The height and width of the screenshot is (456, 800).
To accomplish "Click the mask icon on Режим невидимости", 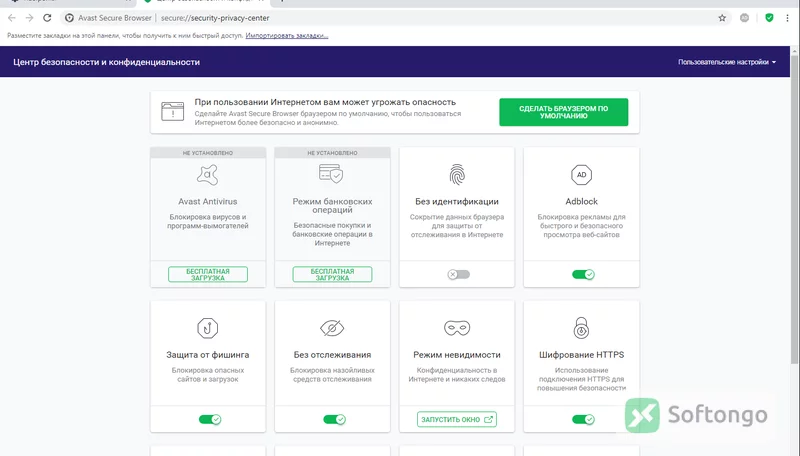I will [x=457, y=328].
